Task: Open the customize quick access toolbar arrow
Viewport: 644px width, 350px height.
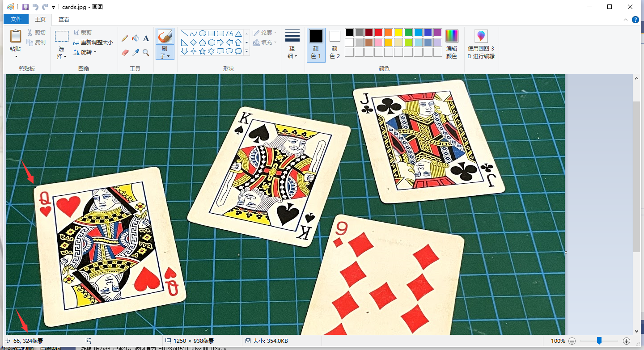Action: click(x=54, y=7)
